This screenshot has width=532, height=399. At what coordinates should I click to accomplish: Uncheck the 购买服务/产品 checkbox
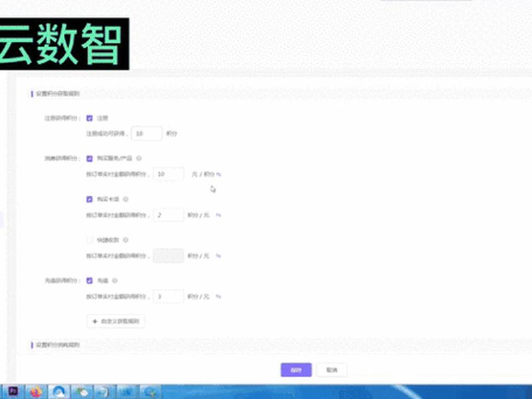89,158
